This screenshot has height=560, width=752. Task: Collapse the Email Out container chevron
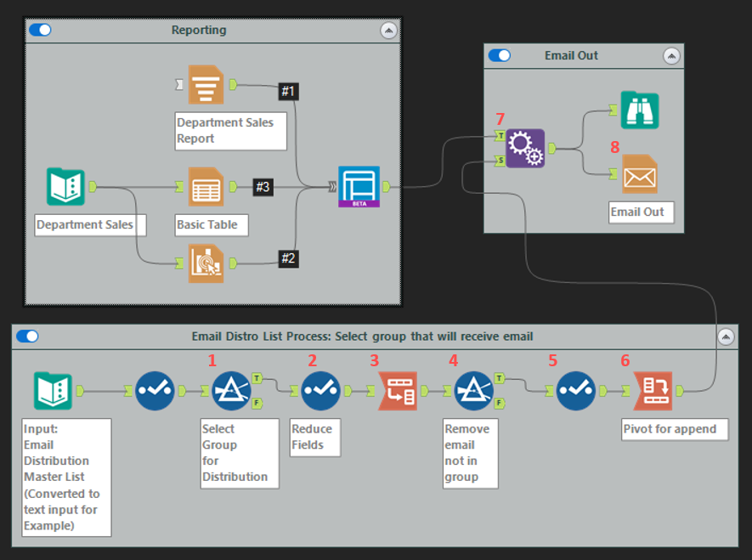[x=671, y=55]
